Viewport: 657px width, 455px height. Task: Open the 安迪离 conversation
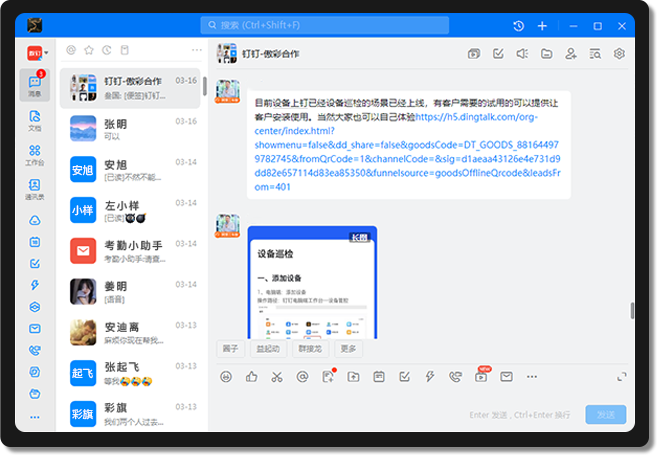coord(130,332)
